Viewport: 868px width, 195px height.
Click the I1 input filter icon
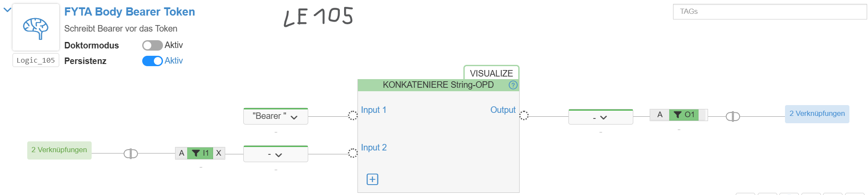(x=196, y=153)
